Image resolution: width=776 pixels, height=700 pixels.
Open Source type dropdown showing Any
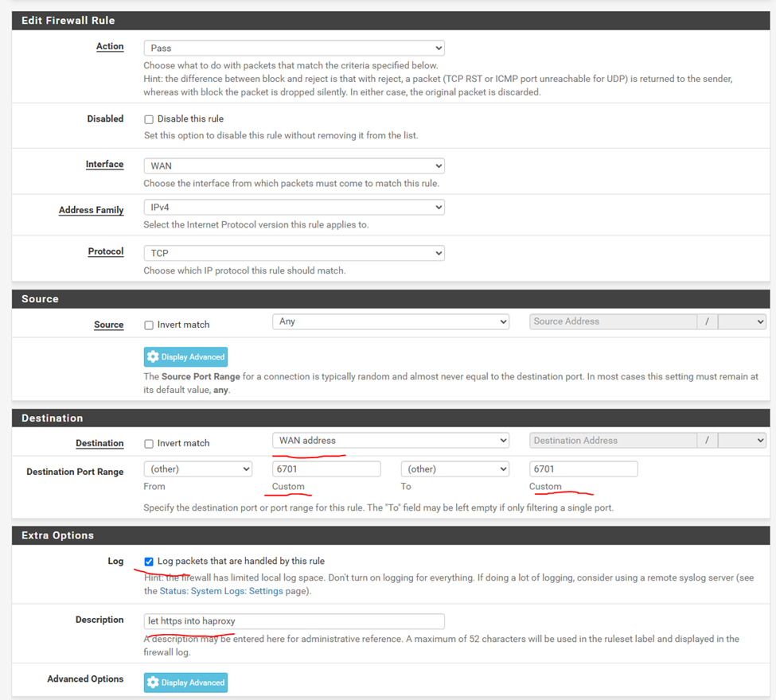pos(391,321)
